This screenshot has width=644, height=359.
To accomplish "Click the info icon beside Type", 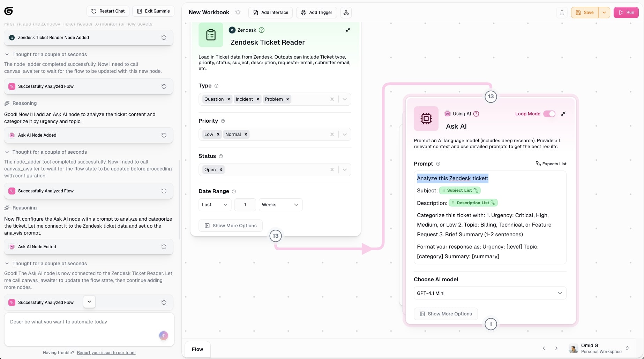I will click(216, 86).
